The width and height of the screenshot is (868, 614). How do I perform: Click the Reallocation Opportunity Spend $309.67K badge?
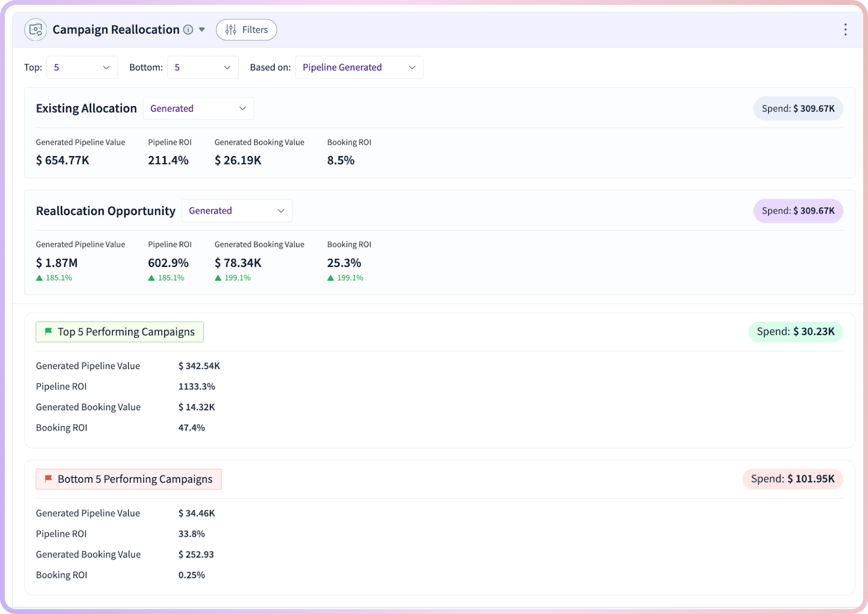tap(798, 211)
